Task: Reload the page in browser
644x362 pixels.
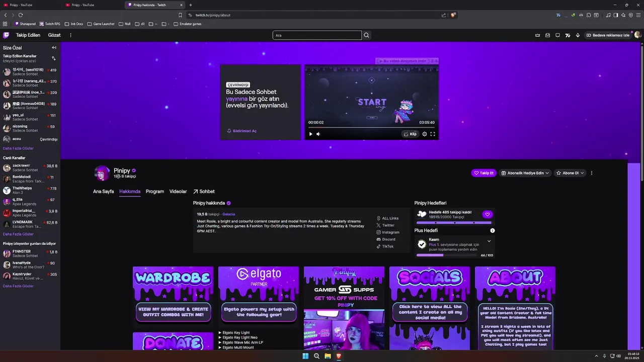Action: 21,15
